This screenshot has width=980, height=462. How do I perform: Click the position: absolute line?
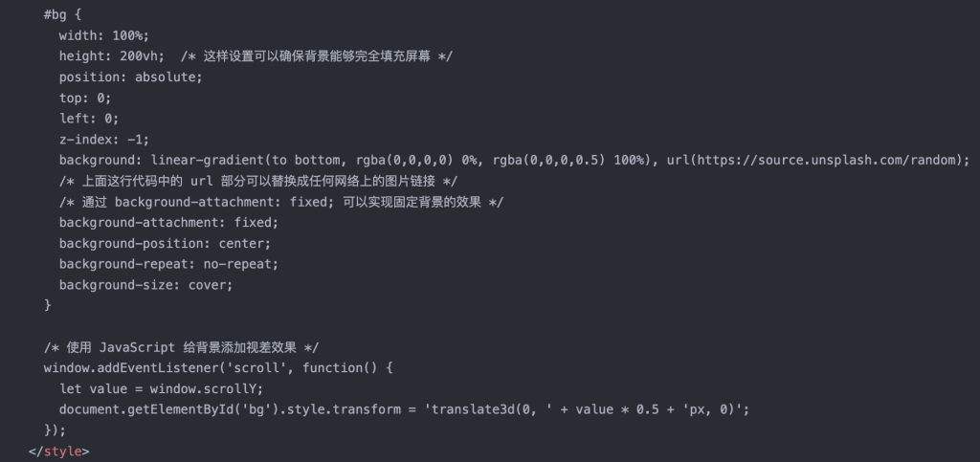click(x=130, y=77)
